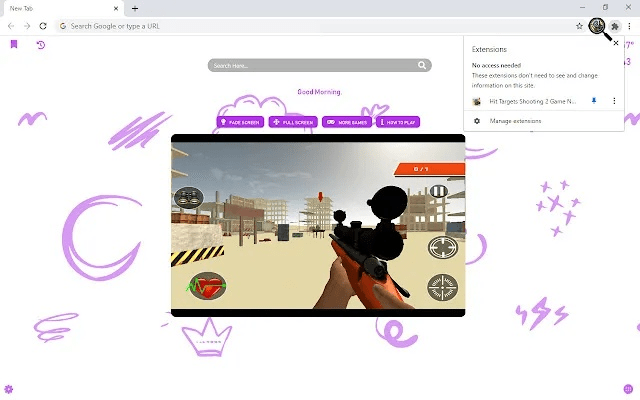This screenshot has width=640, height=400.
Task: Click the binoculars button in the game
Action: [188, 198]
